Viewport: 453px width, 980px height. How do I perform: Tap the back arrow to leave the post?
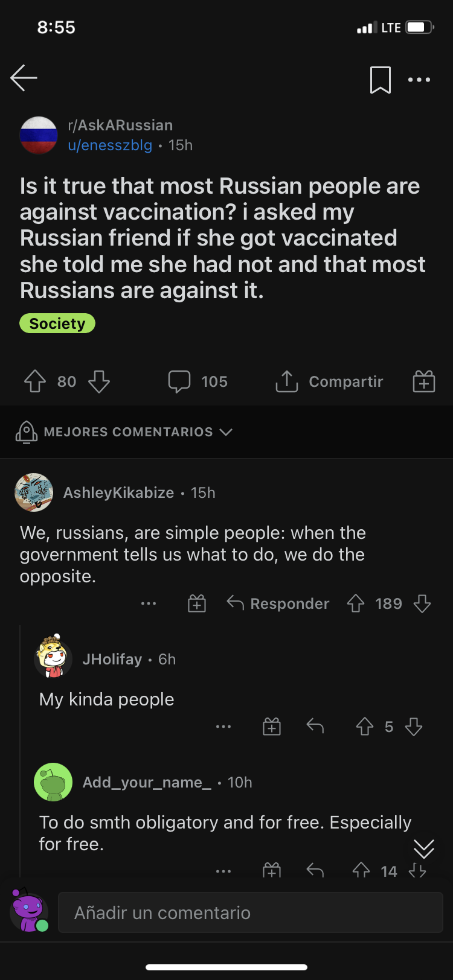[x=23, y=78]
